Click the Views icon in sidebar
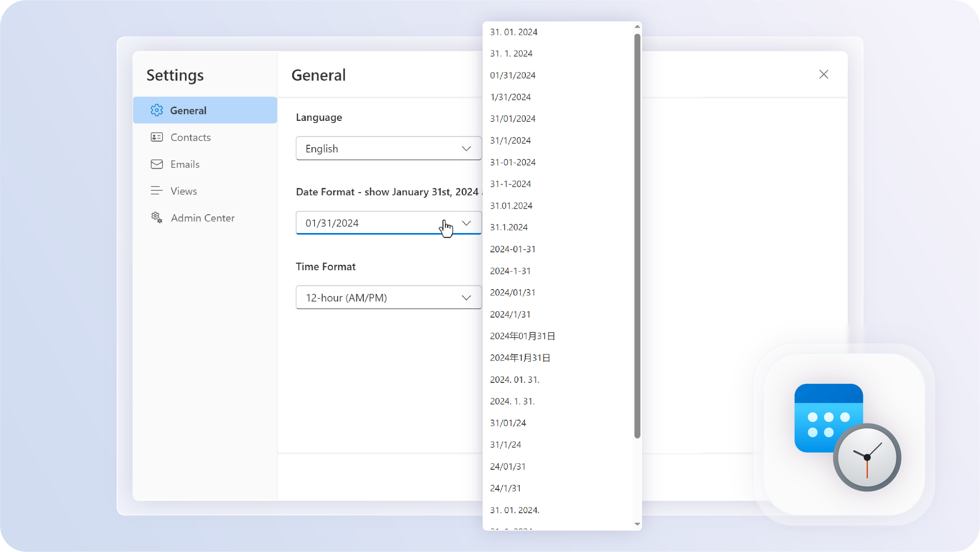The height and width of the screenshot is (552, 980). 156,191
